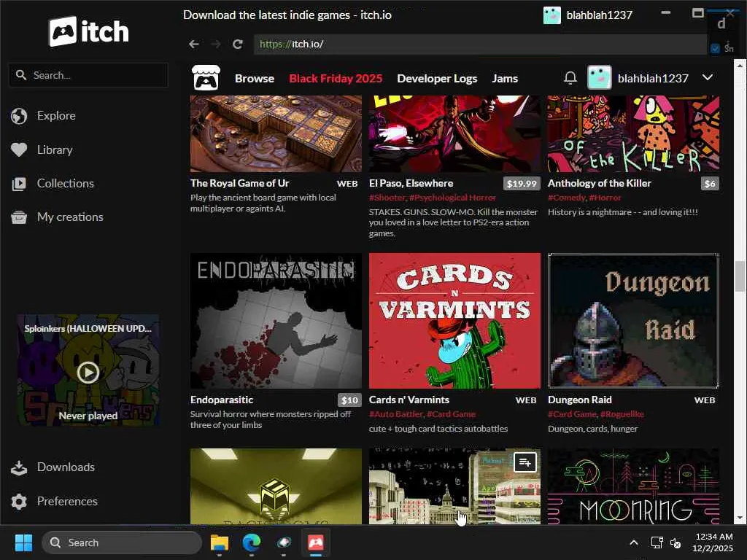Click the #Psychological Horror tag
The height and width of the screenshot is (560, 747).
pyautogui.click(x=452, y=197)
